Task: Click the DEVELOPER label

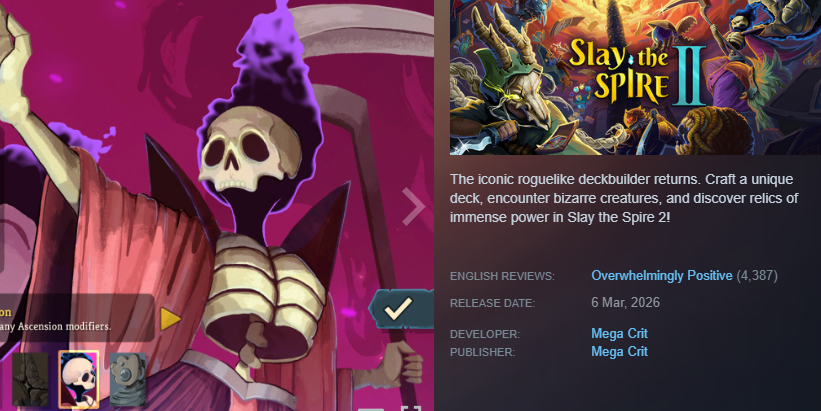Action: tap(485, 334)
